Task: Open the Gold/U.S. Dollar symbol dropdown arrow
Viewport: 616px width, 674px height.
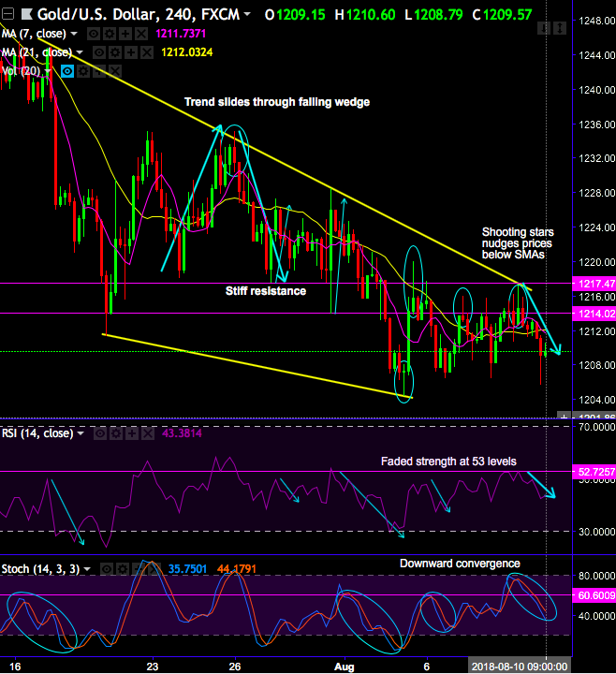Action: pos(247,14)
